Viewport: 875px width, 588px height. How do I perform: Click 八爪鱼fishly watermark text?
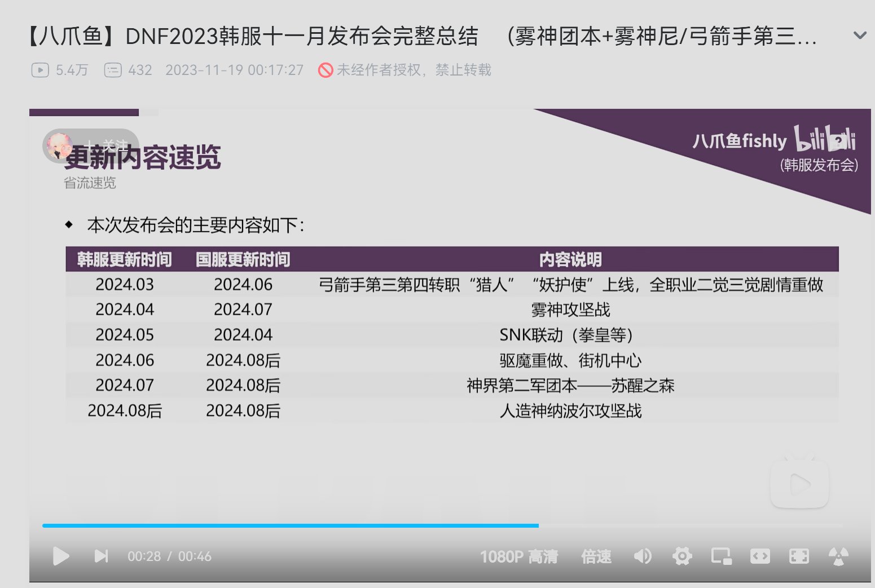740,140
